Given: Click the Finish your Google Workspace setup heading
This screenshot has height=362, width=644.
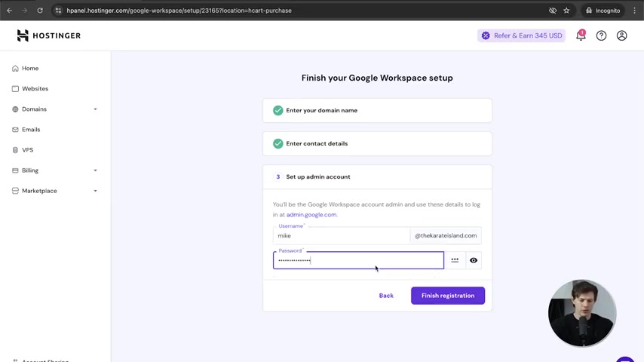Looking at the screenshot, I should (x=377, y=78).
